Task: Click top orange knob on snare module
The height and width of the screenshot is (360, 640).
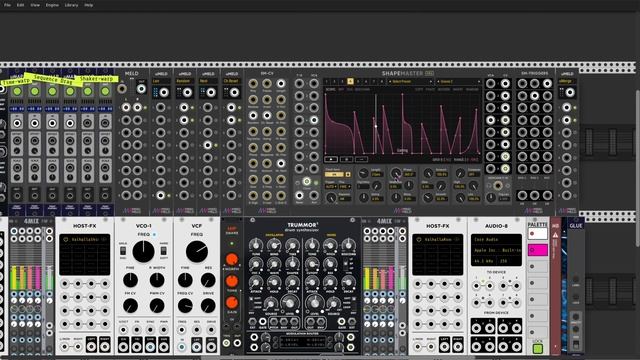Action: (232, 259)
